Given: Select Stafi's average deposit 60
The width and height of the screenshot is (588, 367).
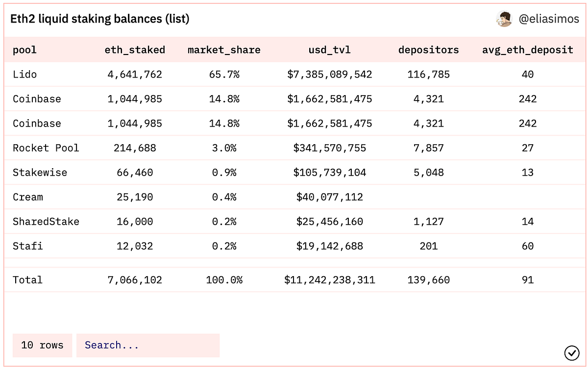Looking at the screenshot, I should point(528,246).
